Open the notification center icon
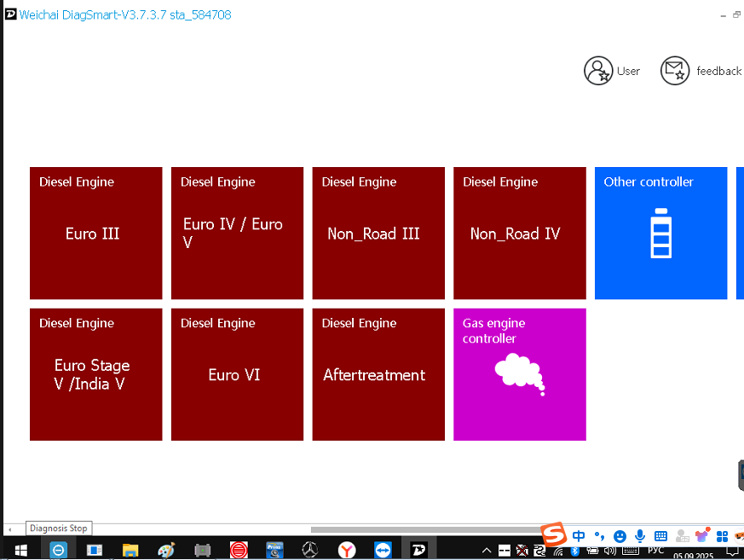This screenshot has width=744, height=560. pyautogui.click(x=734, y=551)
